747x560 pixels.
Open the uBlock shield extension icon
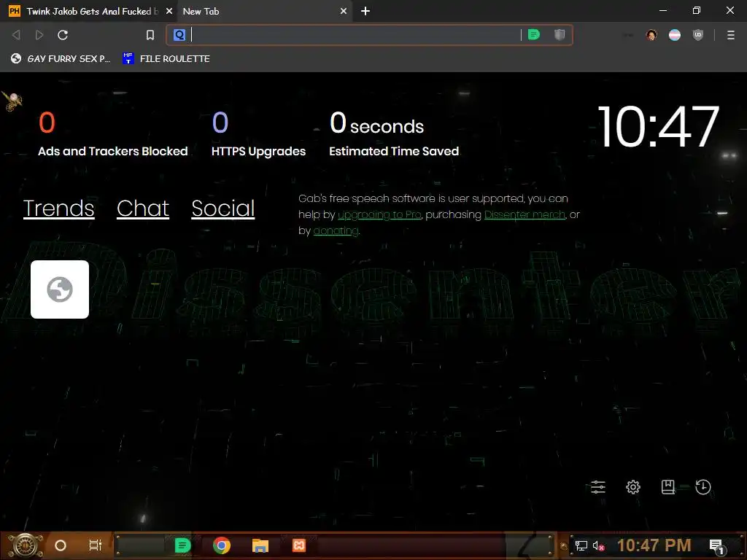698,35
